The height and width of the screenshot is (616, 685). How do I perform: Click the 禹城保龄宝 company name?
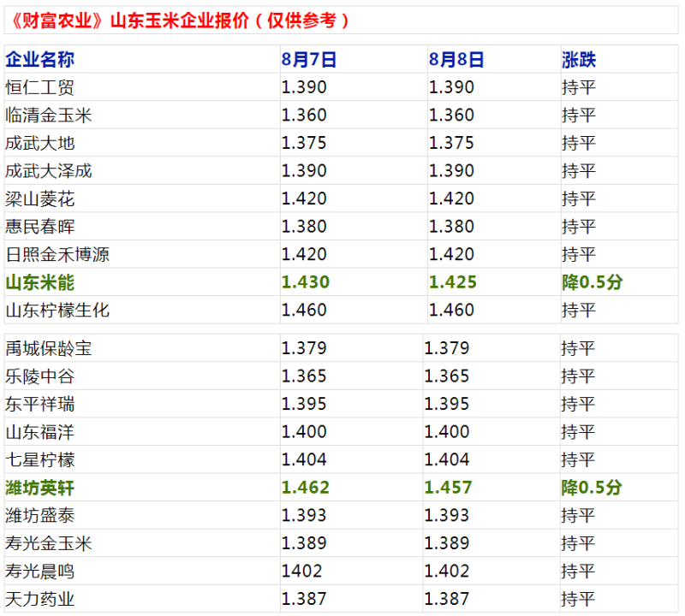48,348
